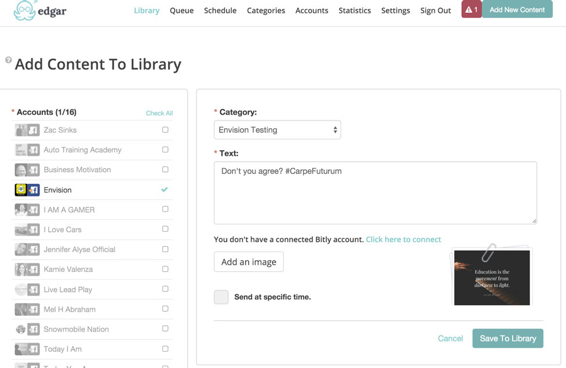566x368 pixels.
Task: Click the help question mark beside page title
Action: [8, 60]
